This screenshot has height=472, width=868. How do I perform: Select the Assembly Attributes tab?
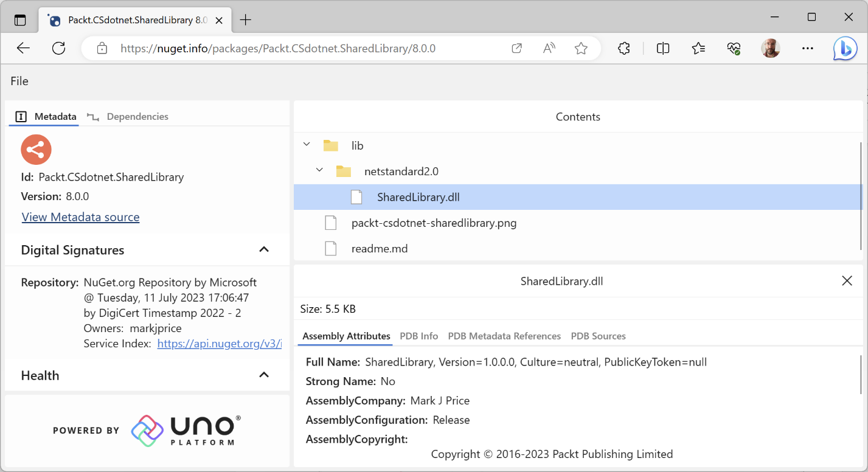346,336
